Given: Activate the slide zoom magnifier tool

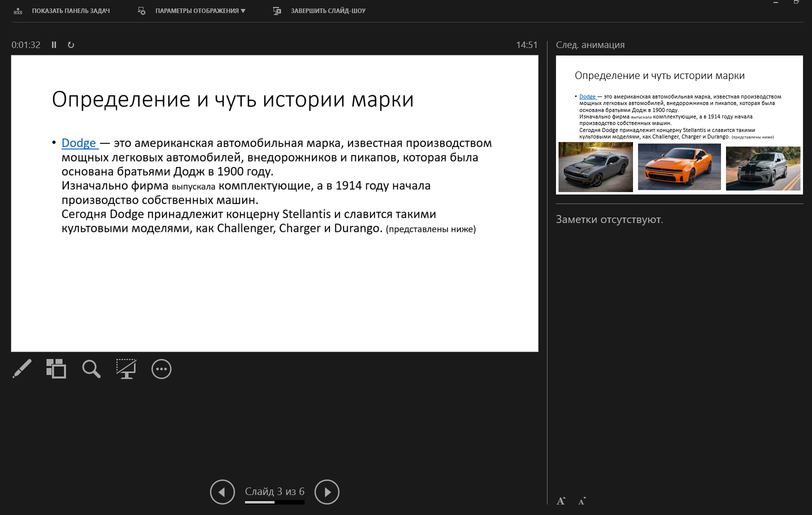Looking at the screenshot, I should (x=91, y=369).
